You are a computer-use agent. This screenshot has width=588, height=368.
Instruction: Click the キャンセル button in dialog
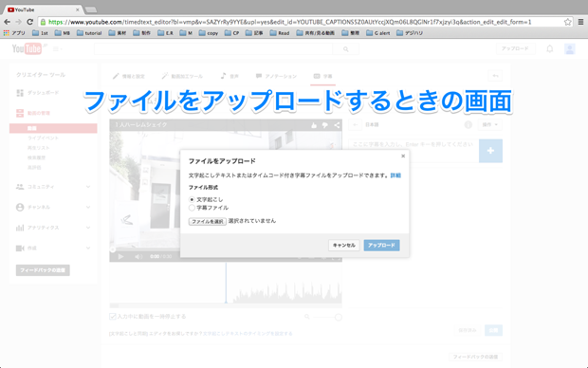click(x=344, y=246)
